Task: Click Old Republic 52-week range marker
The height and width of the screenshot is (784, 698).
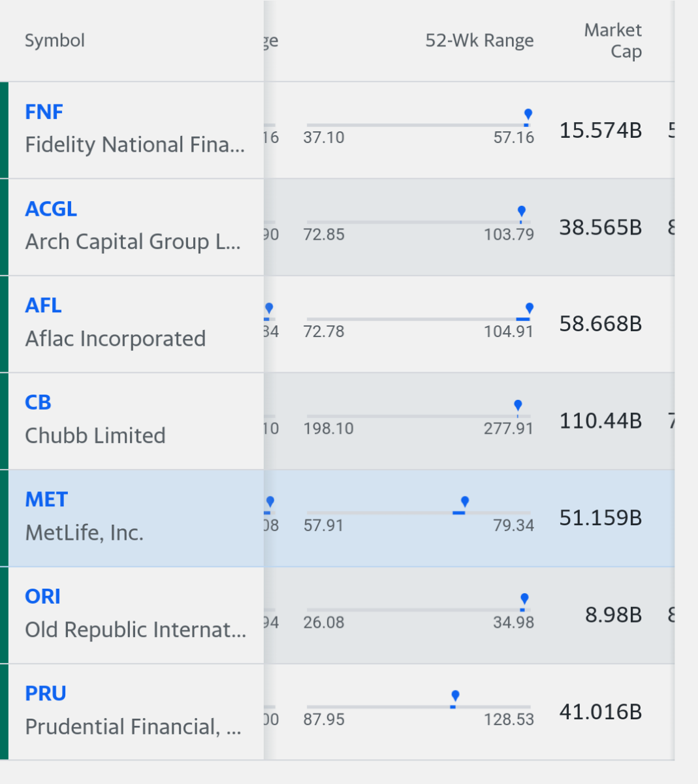Action: 524,598
